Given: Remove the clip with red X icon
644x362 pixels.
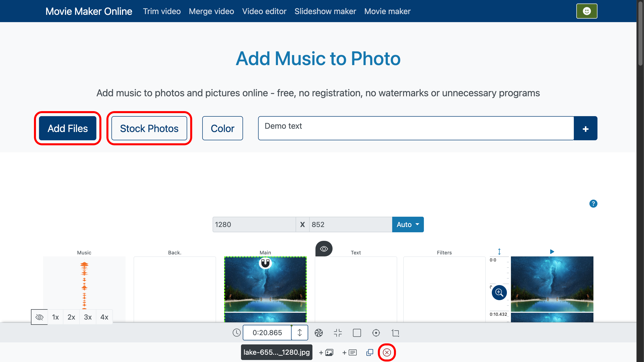Looking at the screenshot, I should [387, 352].
